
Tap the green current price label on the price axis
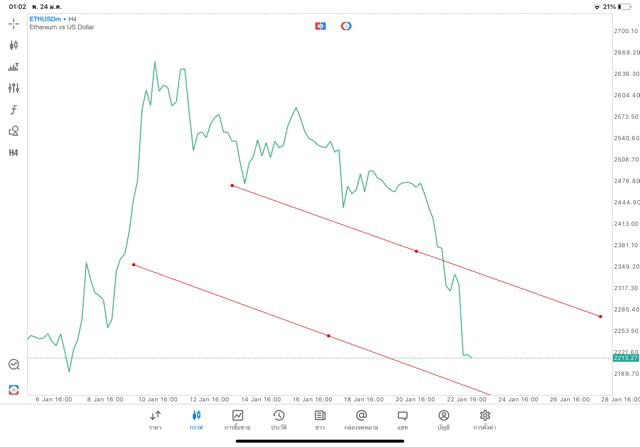click(x=624, y=358)
